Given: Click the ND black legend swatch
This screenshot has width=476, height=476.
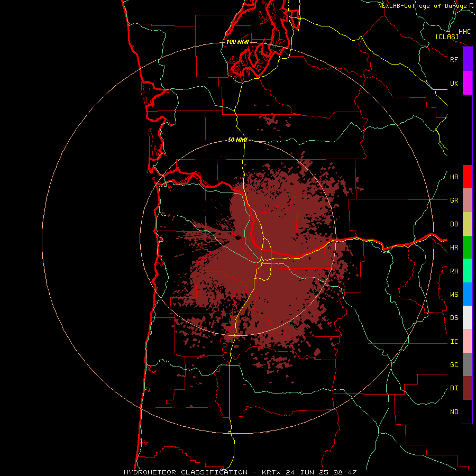Looking at the screenshot, I should tap(467, 411).
